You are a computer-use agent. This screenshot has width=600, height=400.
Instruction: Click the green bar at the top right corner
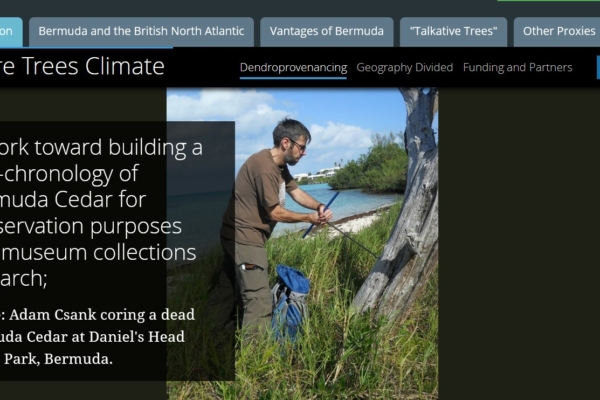[548, 0]
